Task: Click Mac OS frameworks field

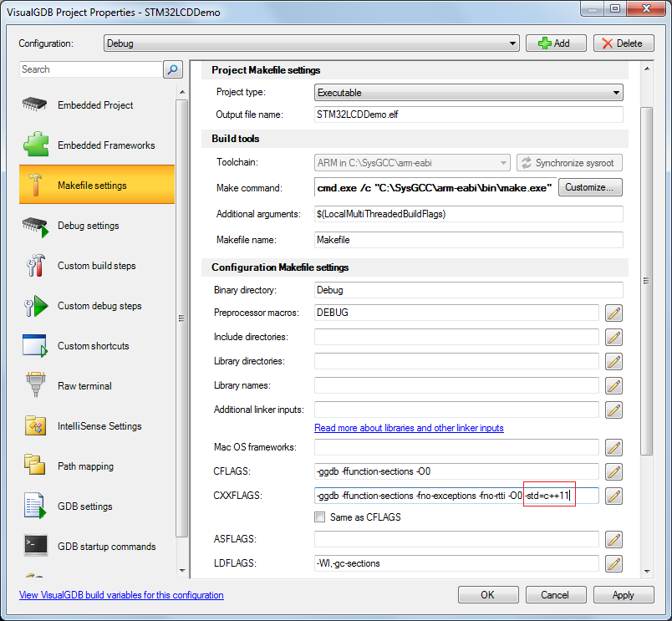Action: 456,447
